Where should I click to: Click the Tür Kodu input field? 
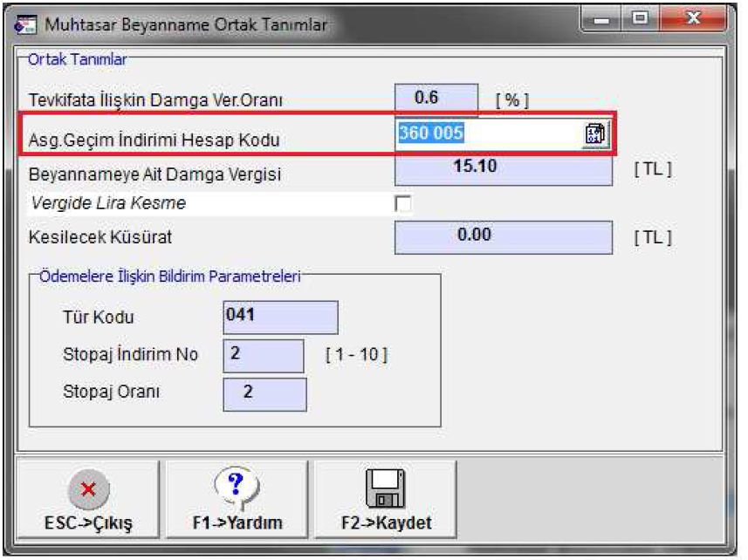click(x=279, y=318)
